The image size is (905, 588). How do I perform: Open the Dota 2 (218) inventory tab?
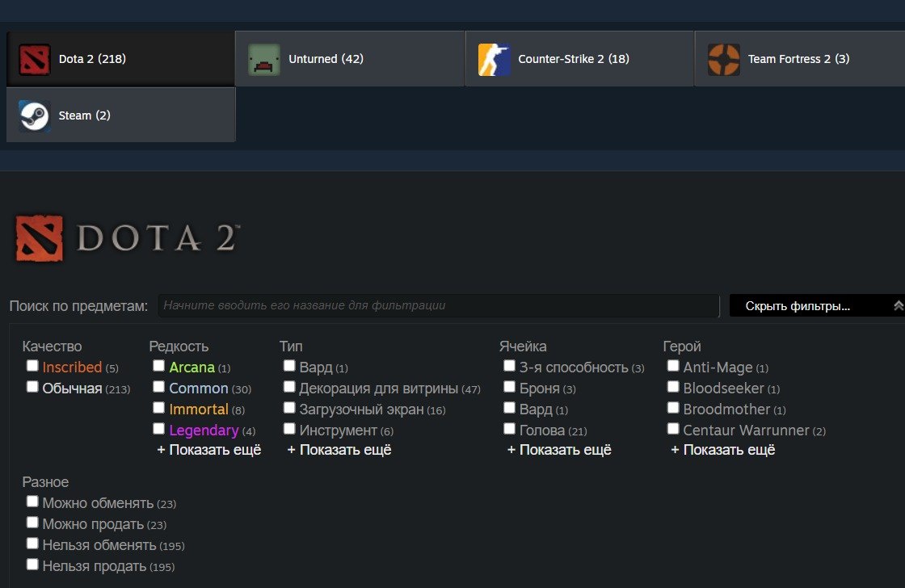tap(120, 59)
